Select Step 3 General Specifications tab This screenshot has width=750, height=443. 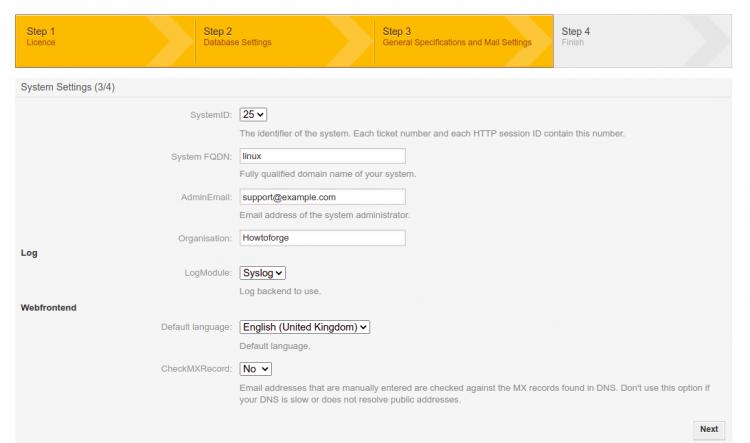(x=455, y=35)
